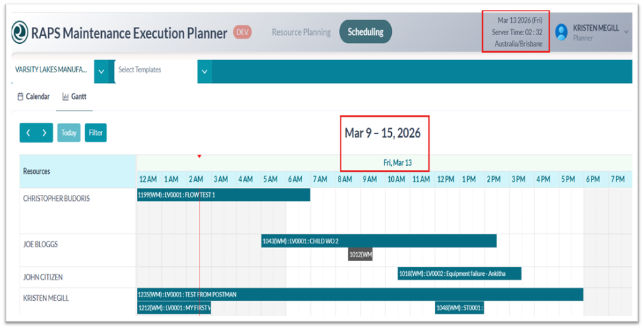Switch to the Gantt tab
This screenshot has width=644, height=329.
74,97
